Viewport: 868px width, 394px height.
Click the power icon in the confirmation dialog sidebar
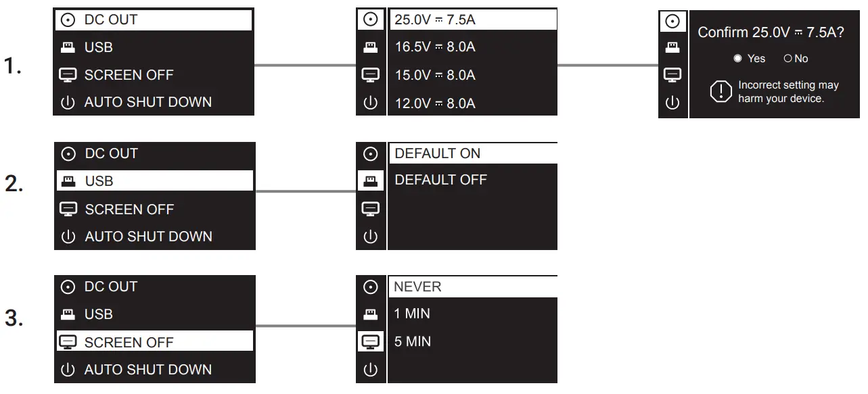pyautogui.click(x=672, y=103)
